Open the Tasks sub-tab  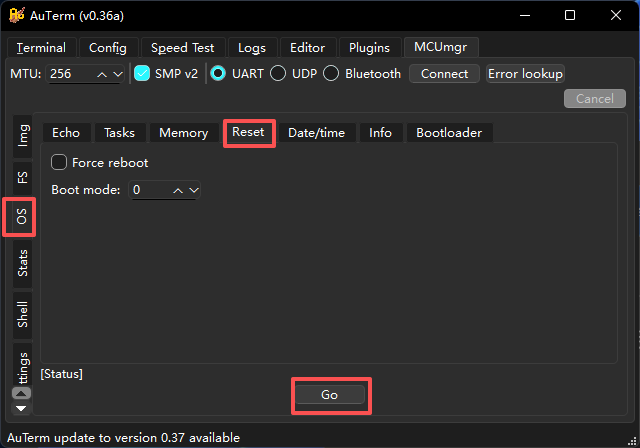(120, 133)
